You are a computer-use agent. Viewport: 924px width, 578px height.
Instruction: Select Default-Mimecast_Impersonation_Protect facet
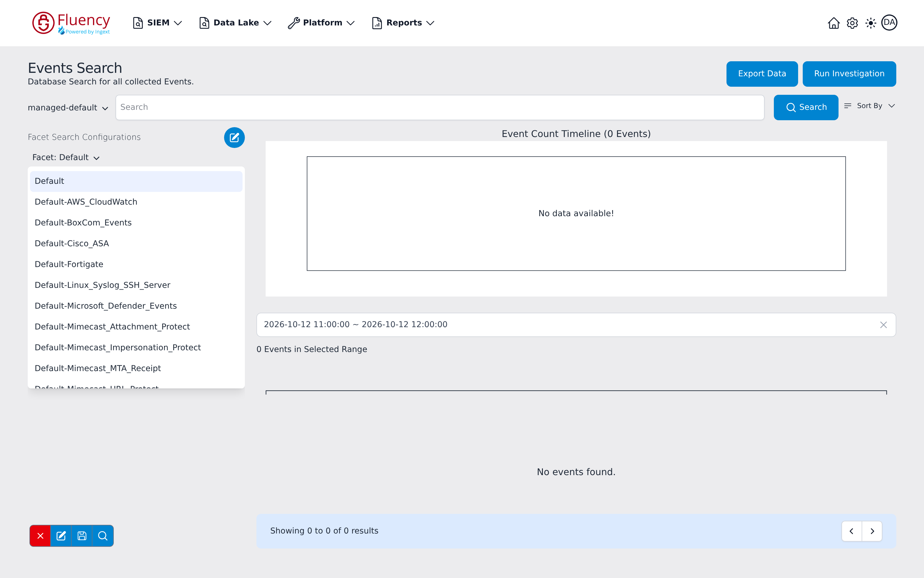(136, 347)
